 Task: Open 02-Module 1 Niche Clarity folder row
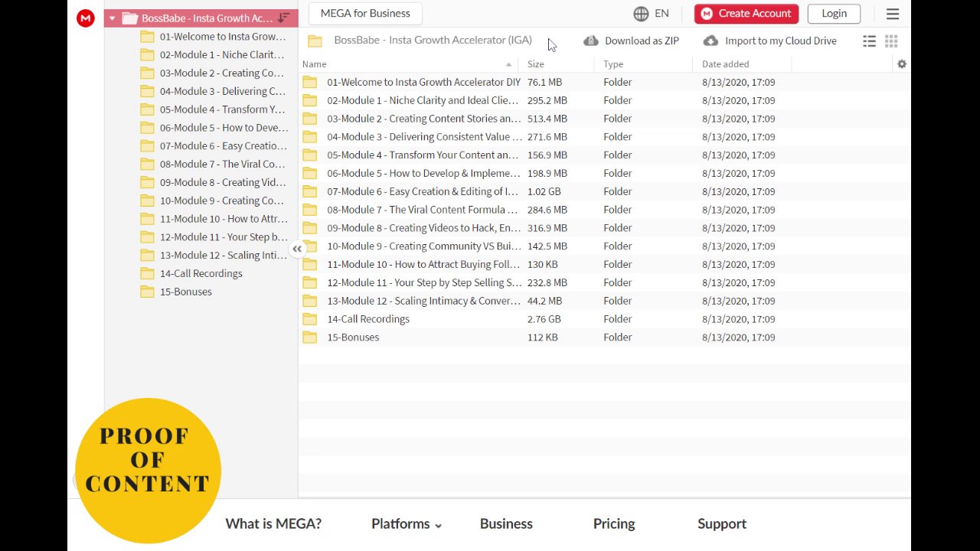coord(604,100)
